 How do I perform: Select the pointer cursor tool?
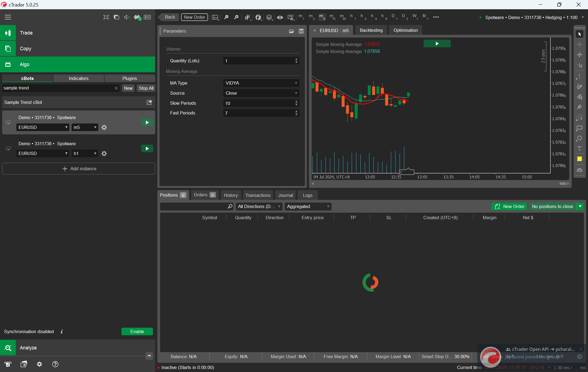pyautogui.click(x=580, y=34)
